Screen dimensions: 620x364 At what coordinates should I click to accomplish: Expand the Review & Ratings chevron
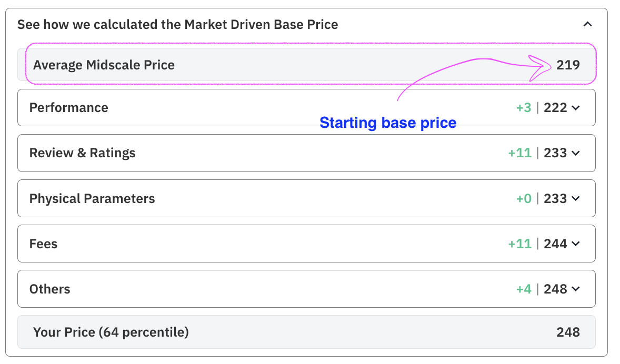click(576, 153)
